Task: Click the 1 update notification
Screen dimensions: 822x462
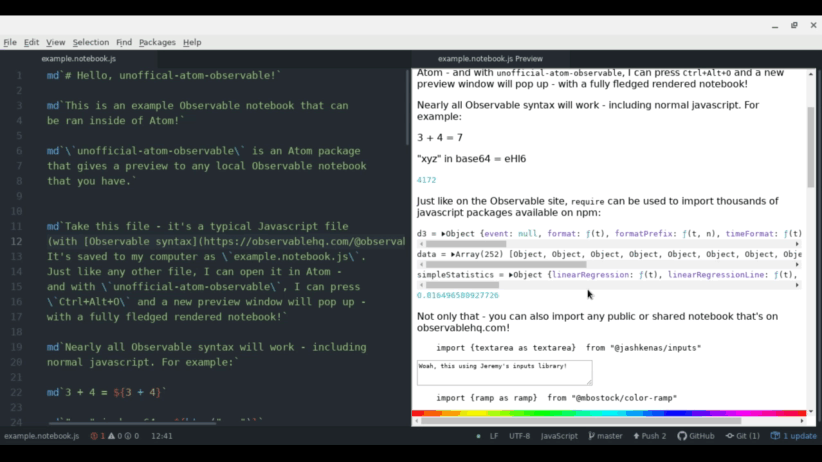Action: click(793, 436)
